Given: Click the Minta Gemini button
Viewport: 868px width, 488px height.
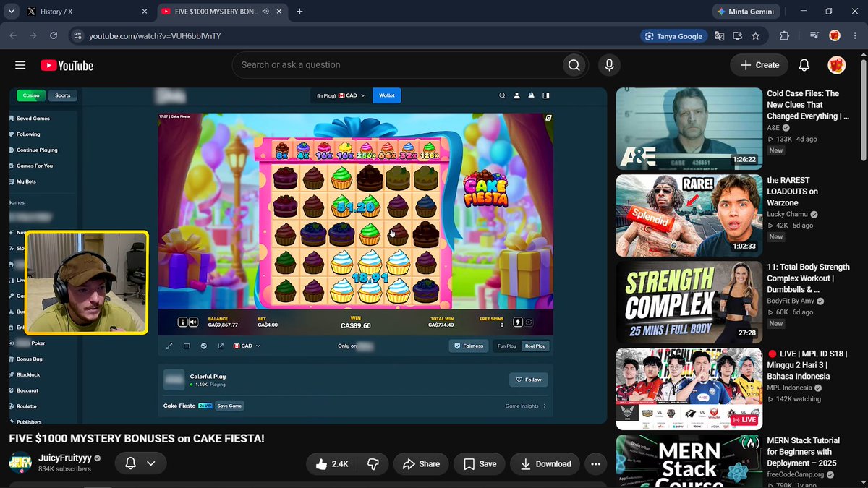Looking at the screenshot, I should pyautogui.click(x=745, y=12).
